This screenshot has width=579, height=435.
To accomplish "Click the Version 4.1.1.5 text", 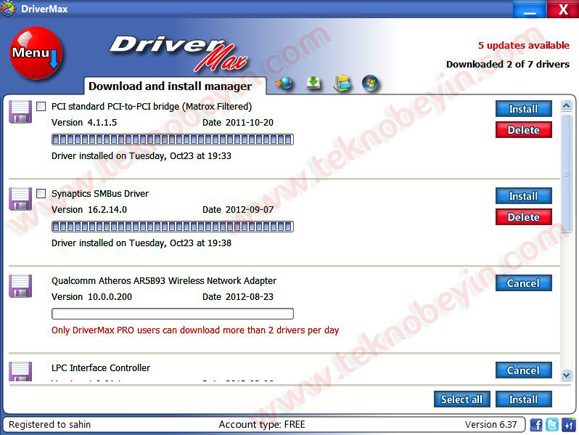I will click(x=84, y=123).
